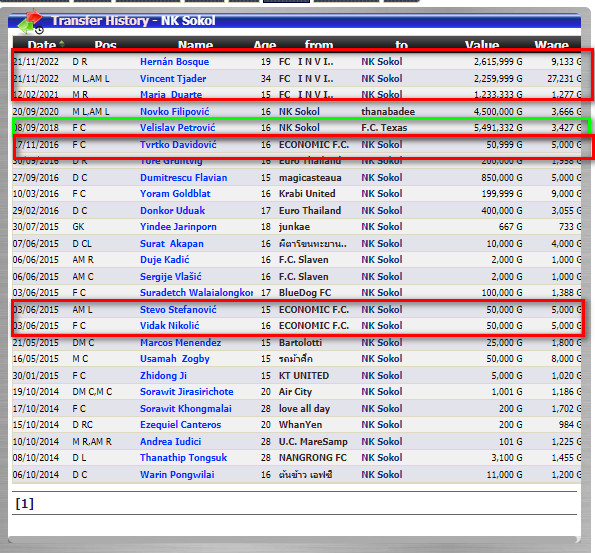Select the BlueDog FC club cell

pyautogui.click(x=305, y=293)
